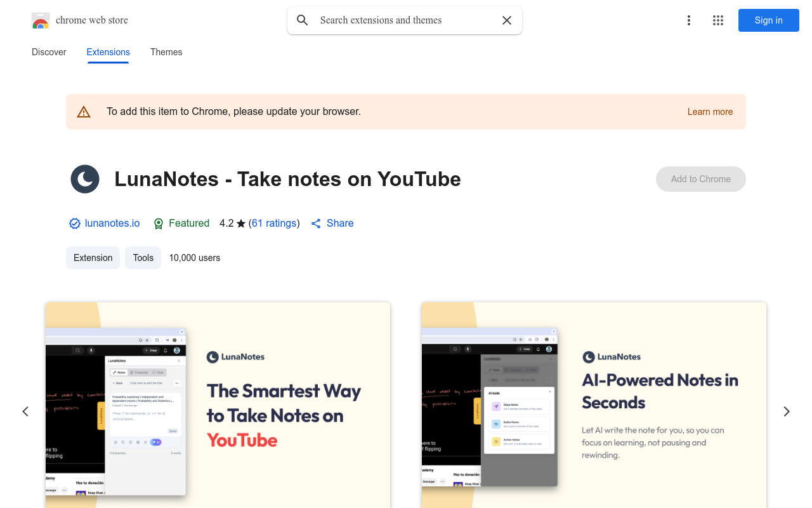812x508 pixels.
Task: Open the Google apps grid
Action: tap(718, 20)
